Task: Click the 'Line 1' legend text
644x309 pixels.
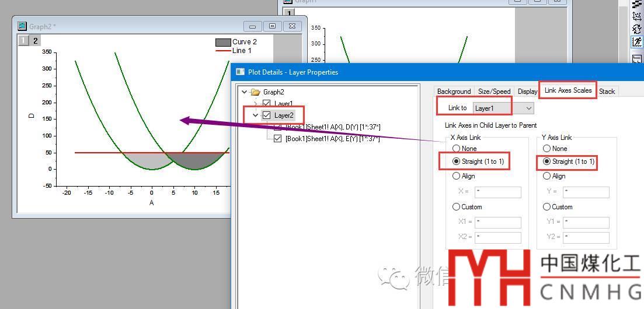Action: tap(242, 51)
